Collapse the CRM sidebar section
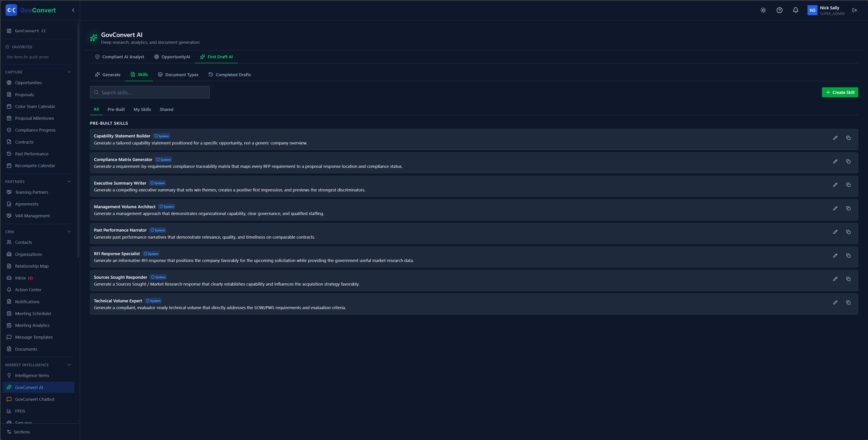Image resolution: width=868 pixels, height=440 pixels. click(69, 232)
